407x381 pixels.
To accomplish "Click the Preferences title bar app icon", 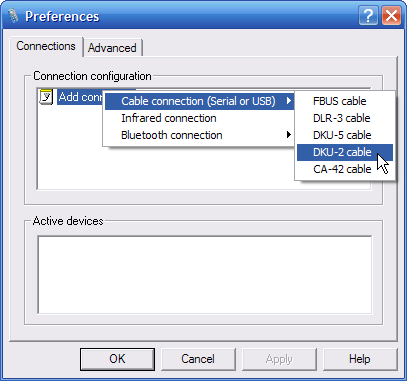I will pos(13,16).
